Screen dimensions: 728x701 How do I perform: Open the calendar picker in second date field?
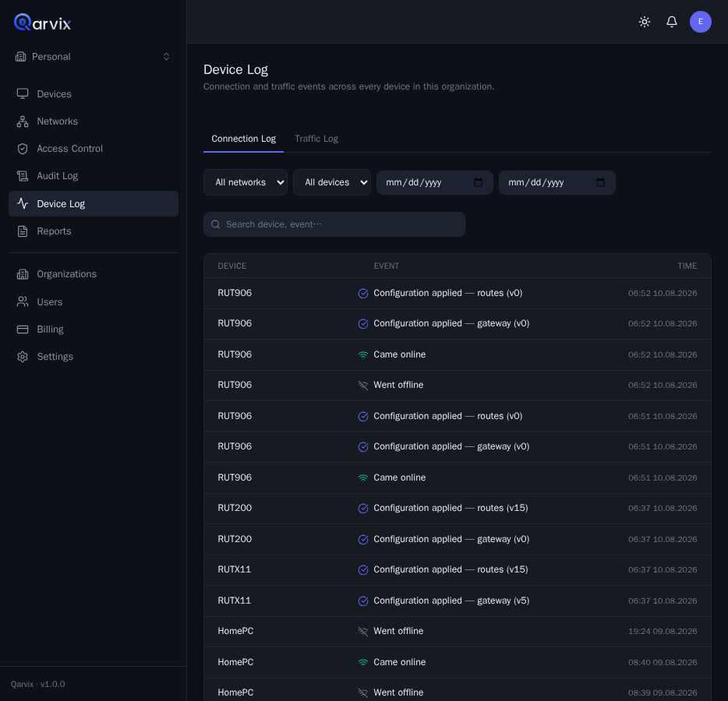point(600,182)
